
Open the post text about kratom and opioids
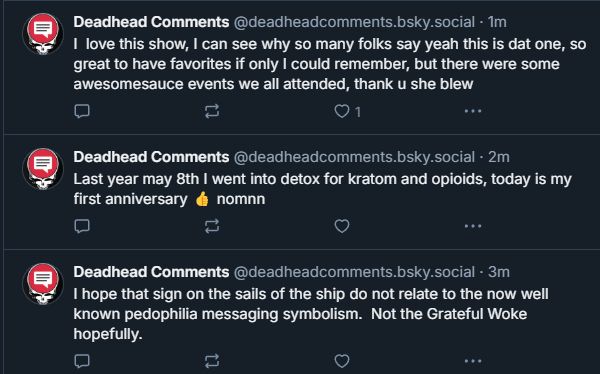[x=322, y=189]
